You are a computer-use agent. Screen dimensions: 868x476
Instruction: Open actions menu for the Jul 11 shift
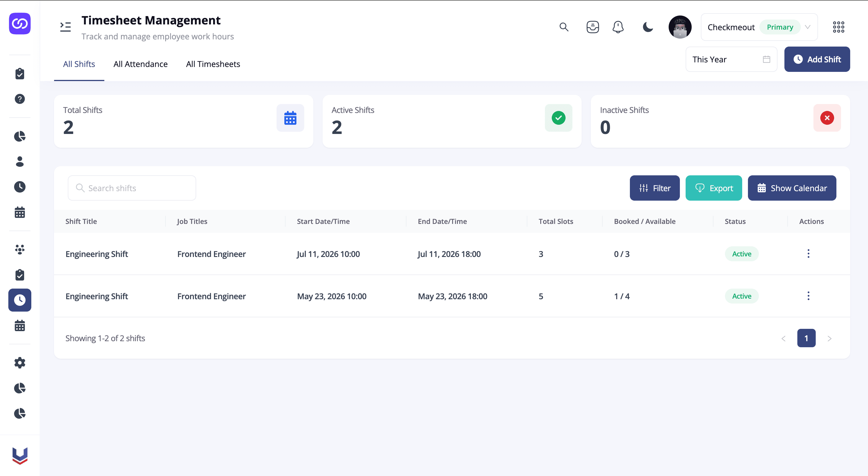808,254
